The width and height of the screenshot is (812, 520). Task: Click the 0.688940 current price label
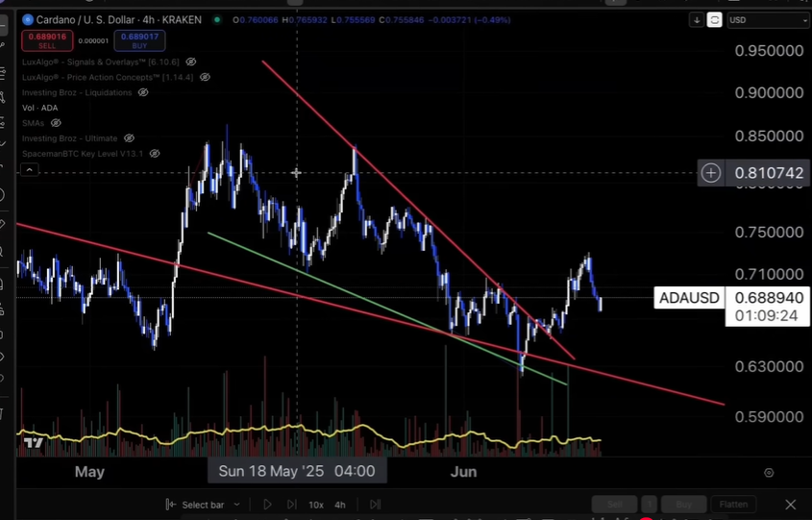coord(769,298)
